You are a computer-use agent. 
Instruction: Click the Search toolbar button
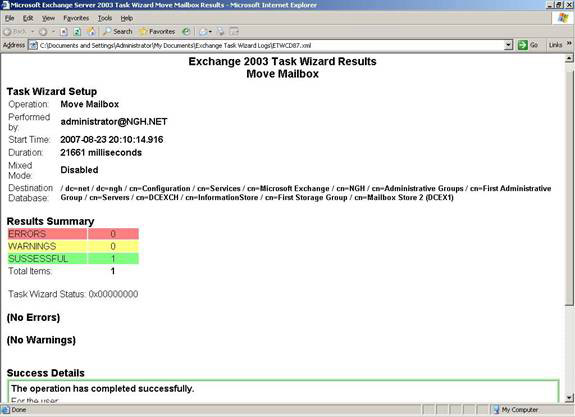(118, 32)
